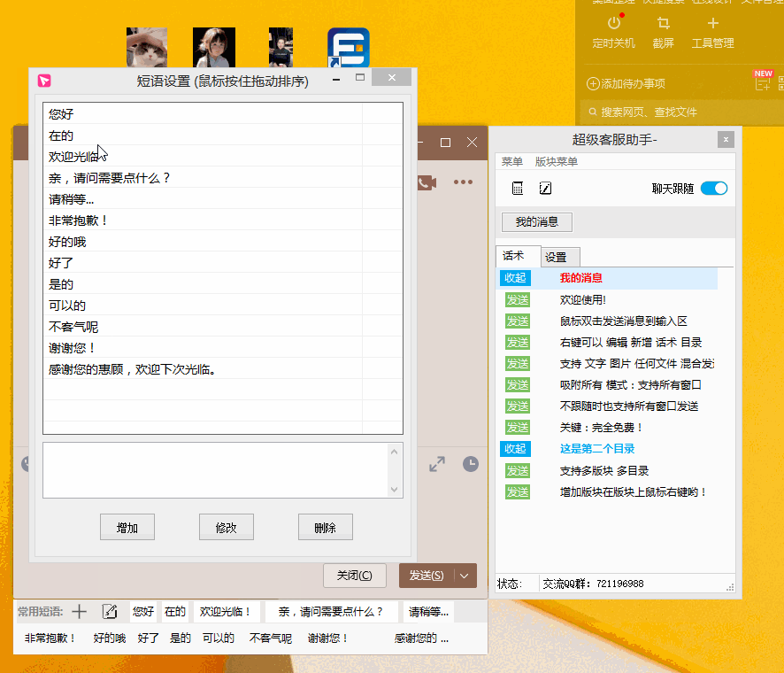
Task: Click the 我的消息 button
Action: (536, 221)
